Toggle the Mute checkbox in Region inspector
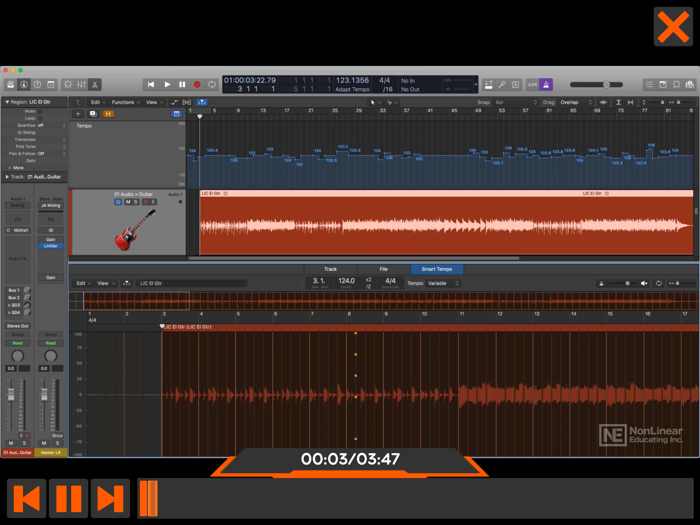 [x=40, y=111]
